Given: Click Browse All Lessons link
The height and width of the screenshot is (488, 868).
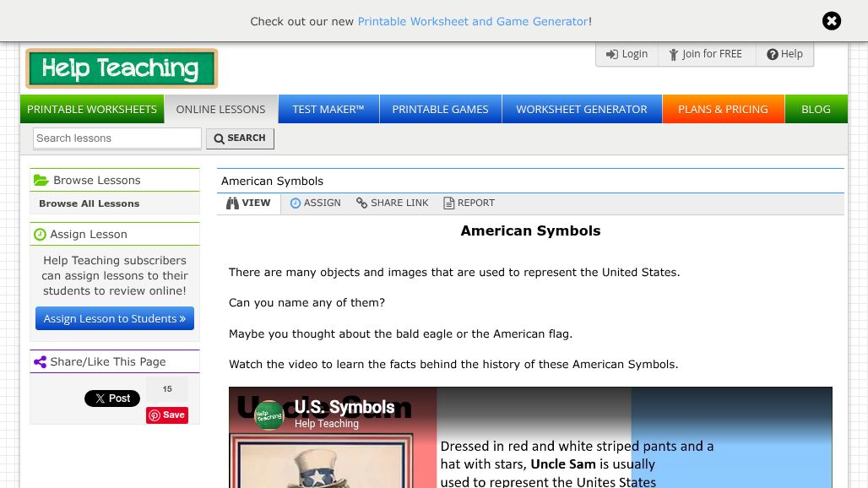Looking at the screenshot, I should coord(90,203).
